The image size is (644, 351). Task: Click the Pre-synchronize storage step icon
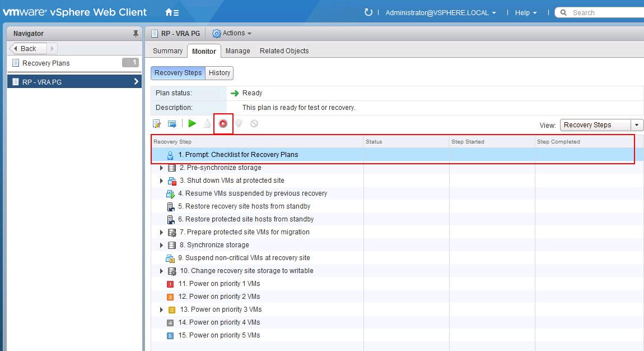coord(172,168)
